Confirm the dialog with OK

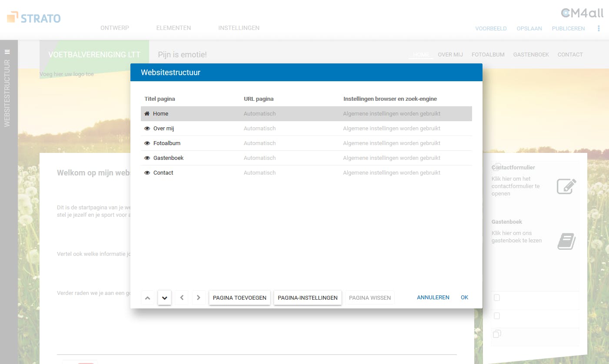(x=465, y=298)
